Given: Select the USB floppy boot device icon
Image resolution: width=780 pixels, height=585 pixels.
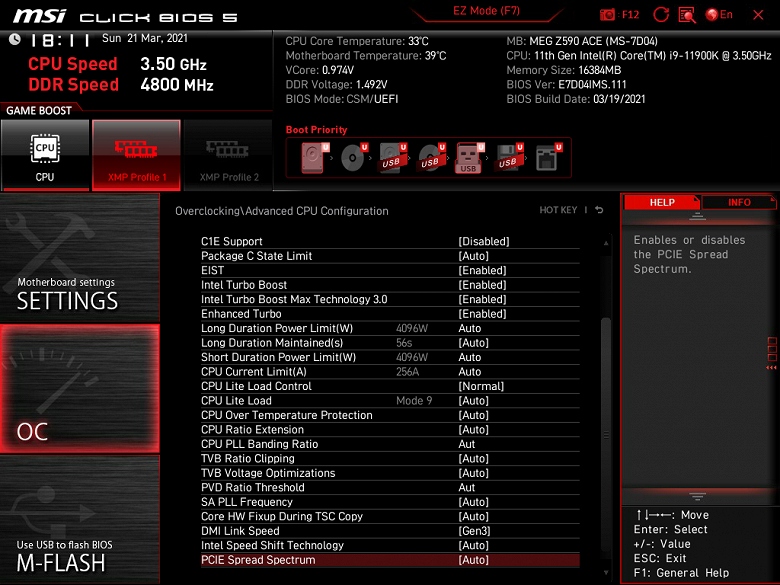Looking at the screenshot, I should coord(508,158).
